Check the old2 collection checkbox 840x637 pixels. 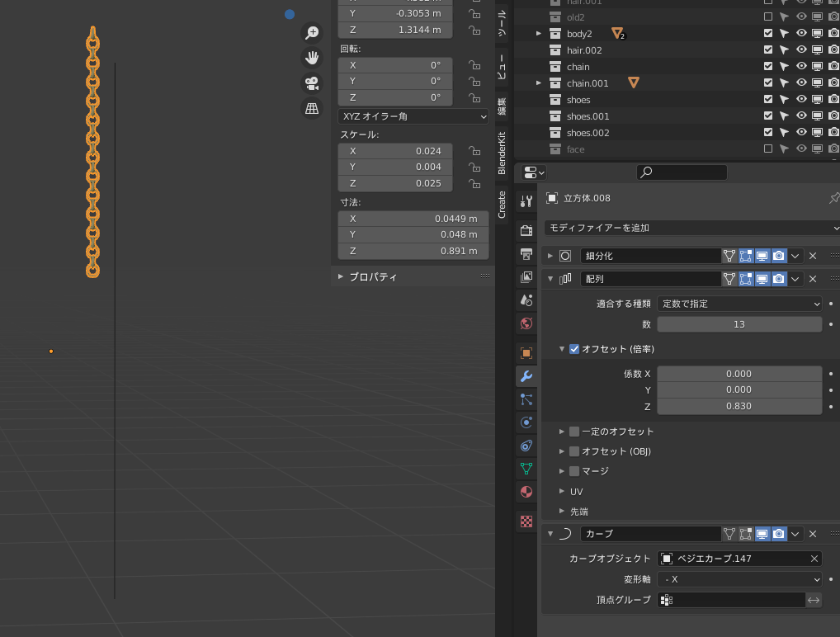coord(768,17)
